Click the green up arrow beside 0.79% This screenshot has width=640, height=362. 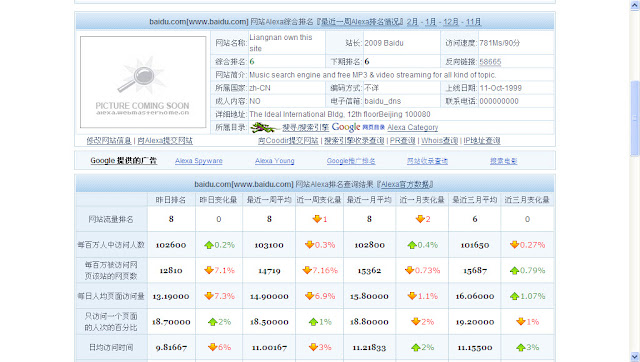(x=514, y=271)
